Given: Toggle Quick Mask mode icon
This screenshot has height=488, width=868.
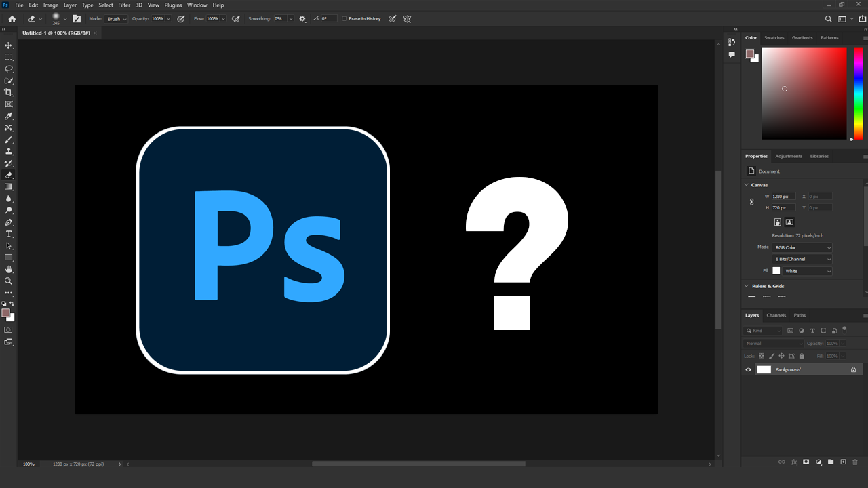Looking at the screenshot, I should tap(9, 330).
